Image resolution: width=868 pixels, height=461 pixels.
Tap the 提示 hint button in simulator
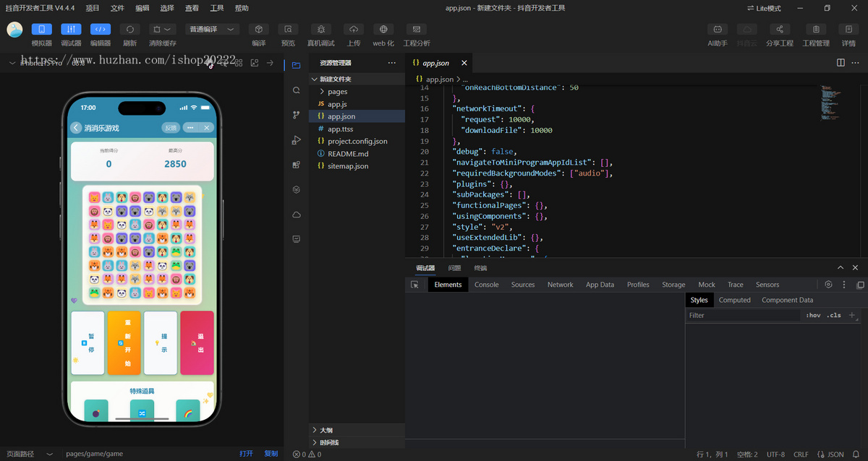coord(161,342)
